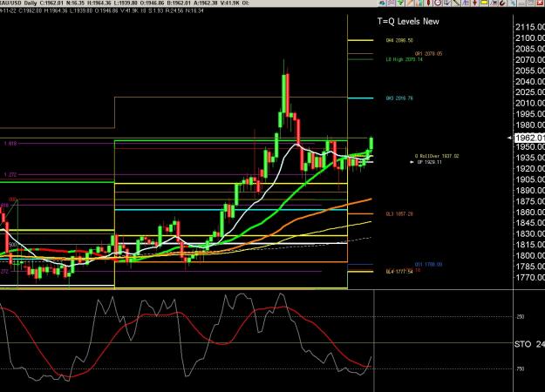Click the QL4 1777.54 level label
The width and height of the screenshot is (545, 392).
tap(399, 272)
